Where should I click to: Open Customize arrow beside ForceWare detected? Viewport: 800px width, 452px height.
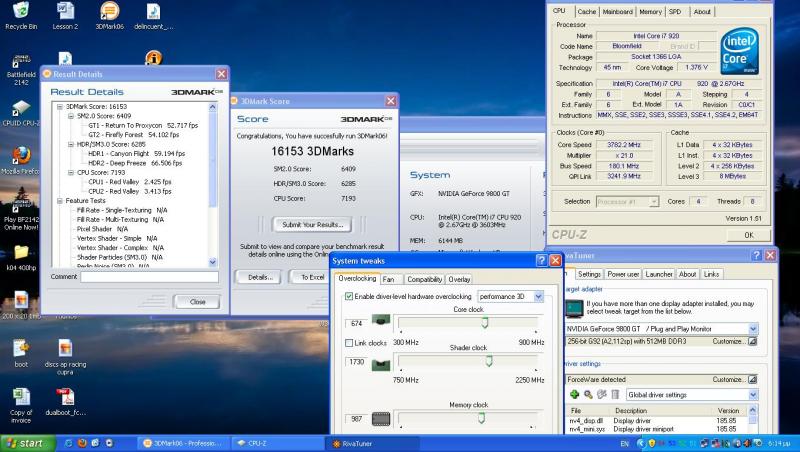click(753, 380)
